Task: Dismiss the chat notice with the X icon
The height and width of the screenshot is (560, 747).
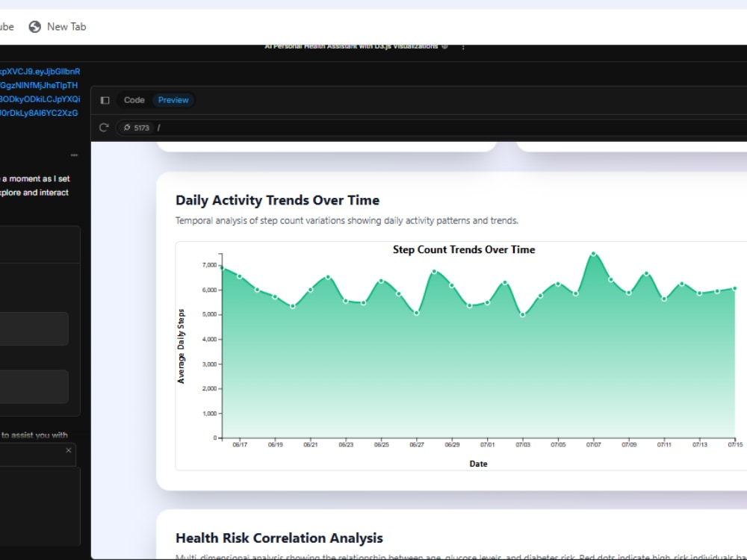Action: point(69,450)
